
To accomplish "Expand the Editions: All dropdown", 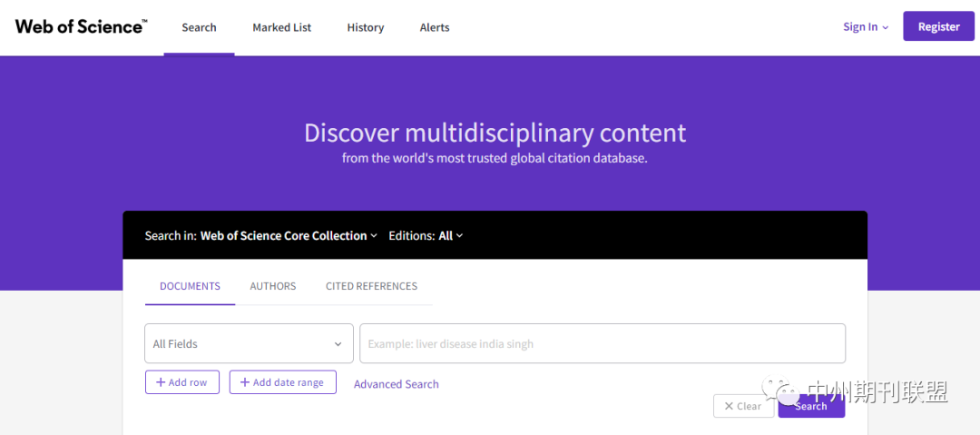I will coord(451,235).
